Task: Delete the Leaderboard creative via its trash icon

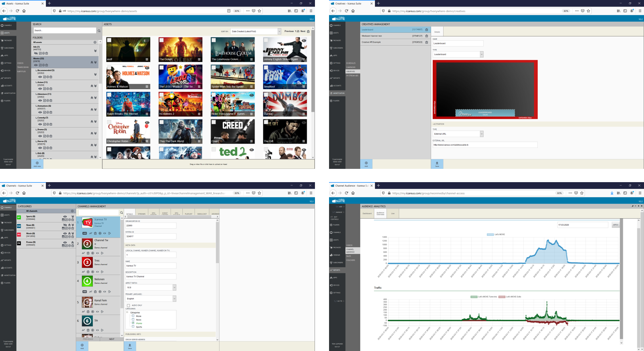Action: tap(426, 30)
